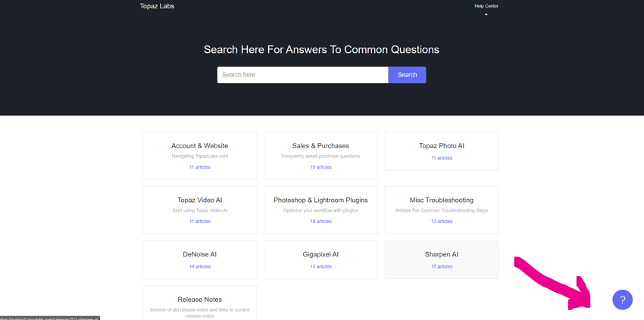Click the Search here input field
This screenshot has height=320, width=644.
[x=302, y=75]
